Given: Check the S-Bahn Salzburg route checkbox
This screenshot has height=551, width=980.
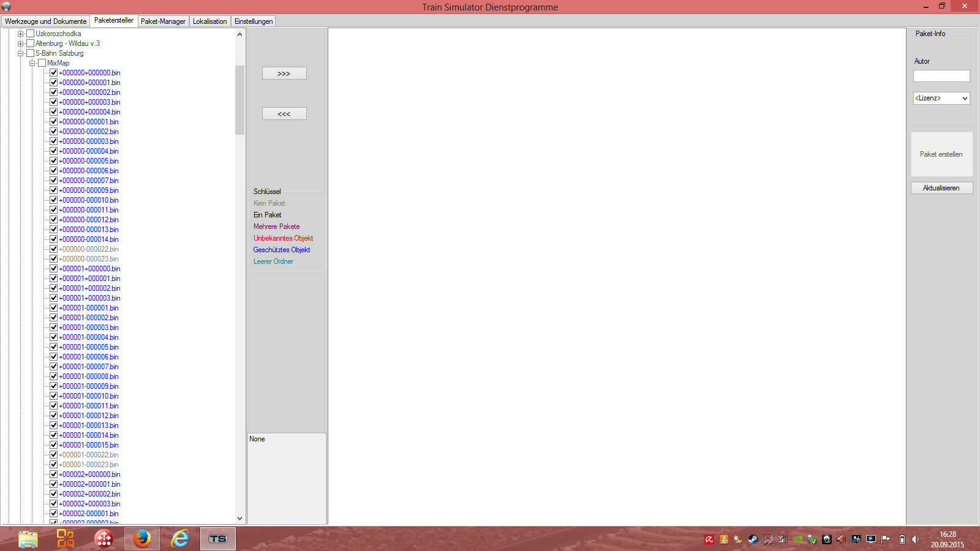Looking at the screenshot, I should click(x=31, y=53).
